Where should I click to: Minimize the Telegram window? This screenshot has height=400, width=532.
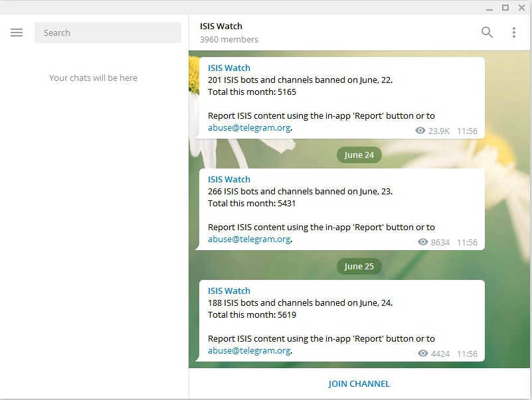[489, 7]
